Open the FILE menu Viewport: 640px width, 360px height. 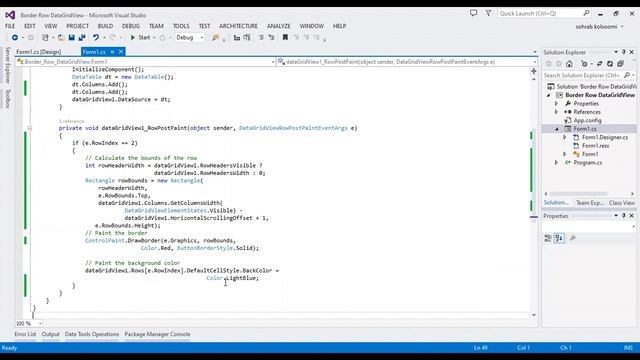[10, 26]
